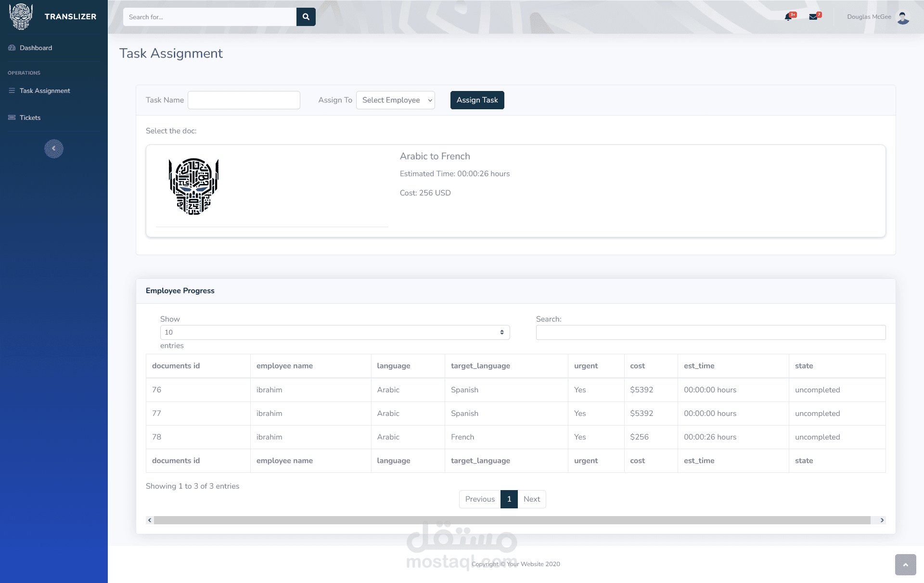Click the Previous pagination button
924x583 pixels.
479,499
